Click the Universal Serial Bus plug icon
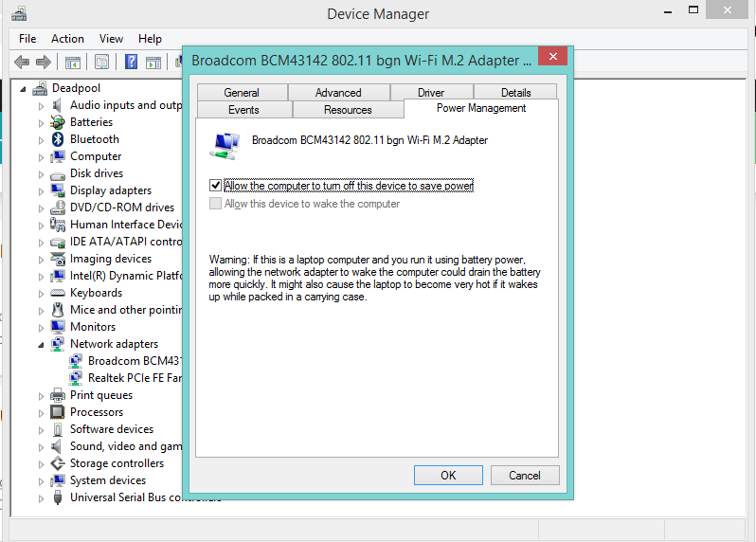Screen dimensions: 756x542 (58, 497)
